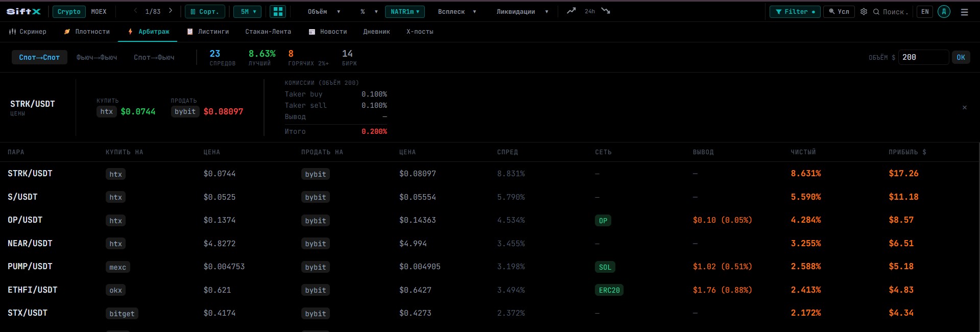Confirm volume with the OK button

click(x=961, y=57)
